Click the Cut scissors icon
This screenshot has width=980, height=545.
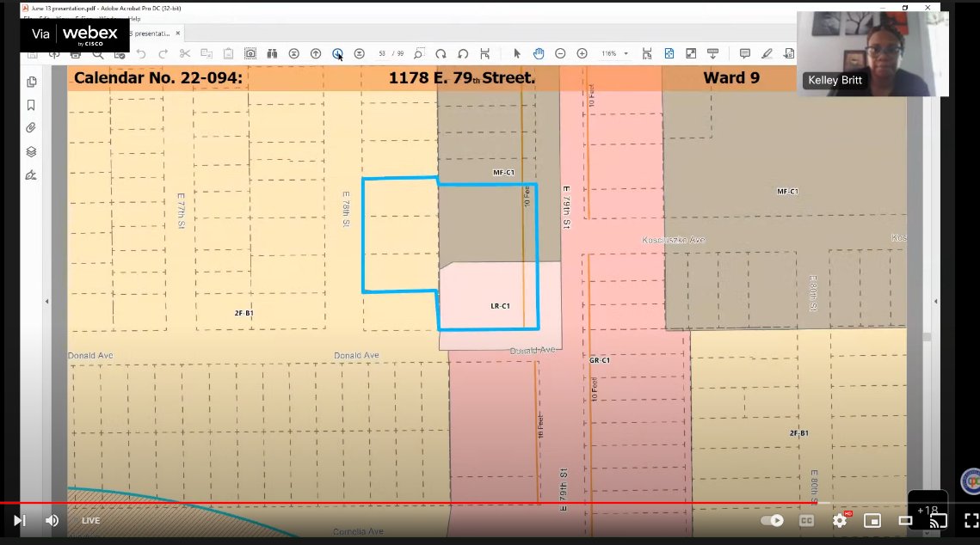185,53
